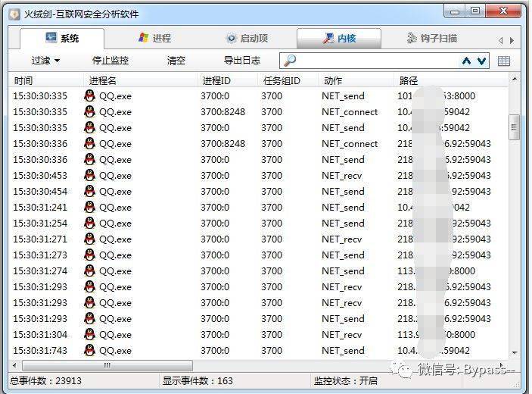Select NET_recv cell at 15:30:31:304

point(341,335)
